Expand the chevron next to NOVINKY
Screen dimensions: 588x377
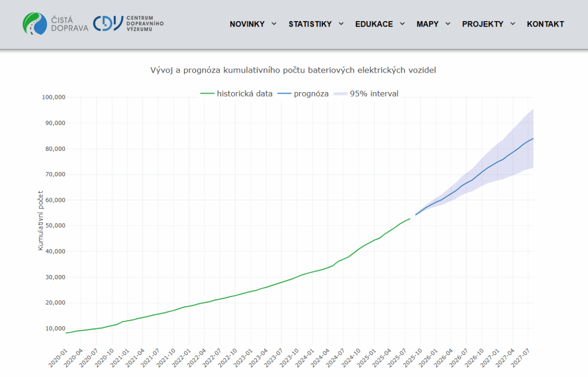click(x=274, y=24)
